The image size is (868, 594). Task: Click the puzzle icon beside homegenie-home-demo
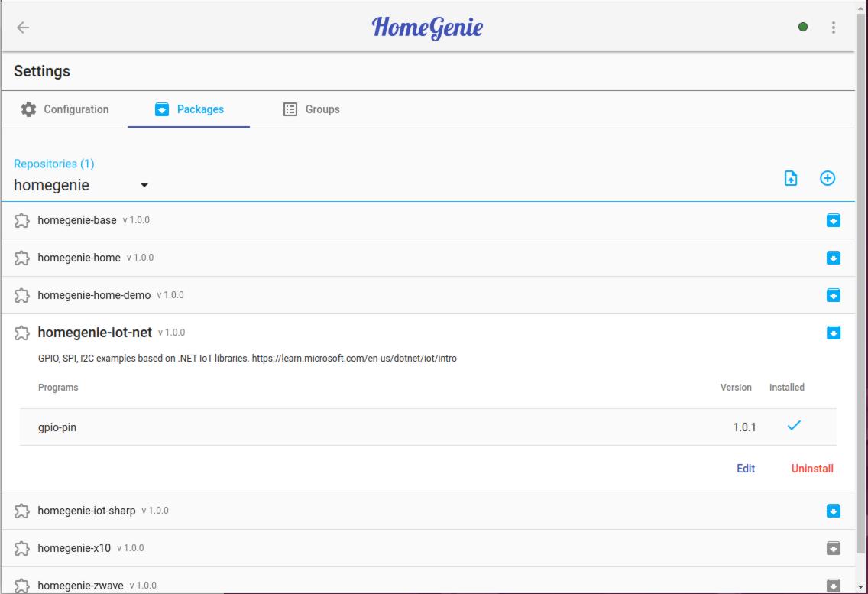(21, 295)
